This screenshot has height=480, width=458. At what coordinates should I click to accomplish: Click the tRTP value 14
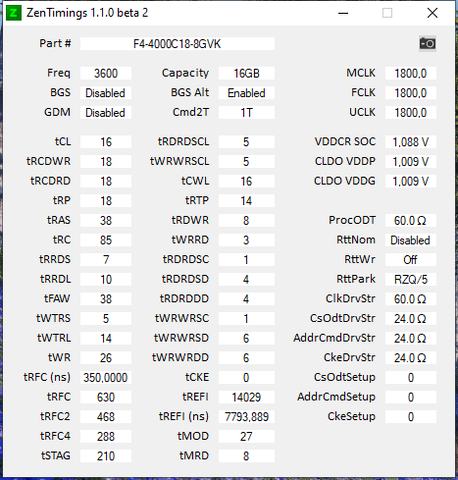tap(246, 201)
